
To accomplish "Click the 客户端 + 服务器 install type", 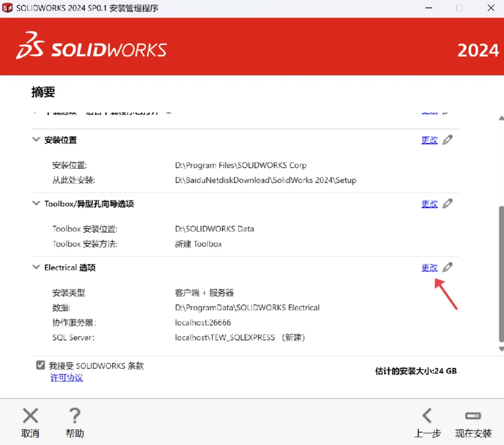I will (x=204, y=293).
